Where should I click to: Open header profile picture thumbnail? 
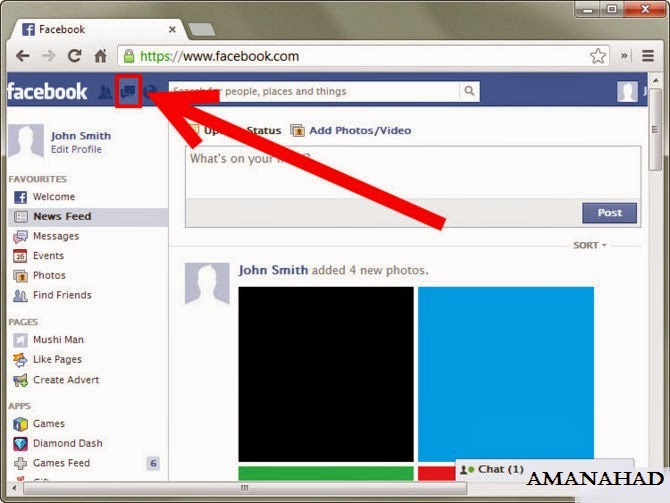(x=627, y=91)
